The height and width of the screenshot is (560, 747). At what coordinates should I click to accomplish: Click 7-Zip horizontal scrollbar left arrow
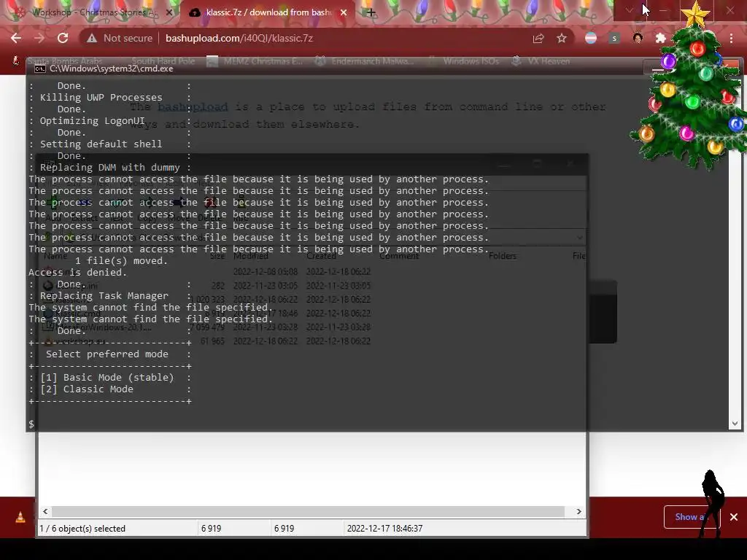tap(45, 511)
